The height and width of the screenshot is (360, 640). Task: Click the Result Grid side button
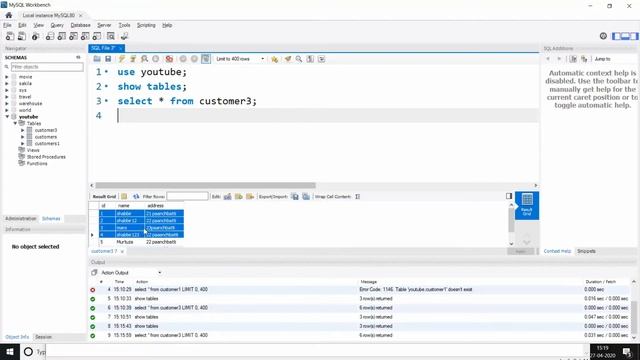tap(527, 206)
